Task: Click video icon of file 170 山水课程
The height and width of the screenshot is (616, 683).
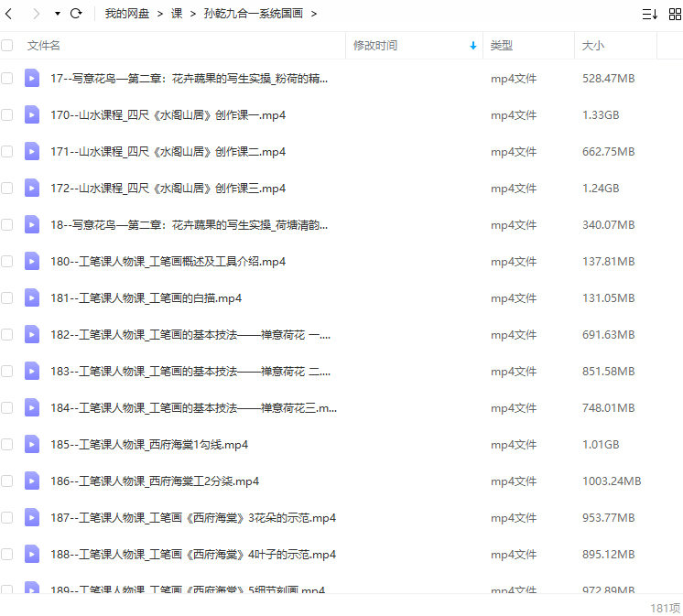Action: pyautogui.click(x=32, y=115)
